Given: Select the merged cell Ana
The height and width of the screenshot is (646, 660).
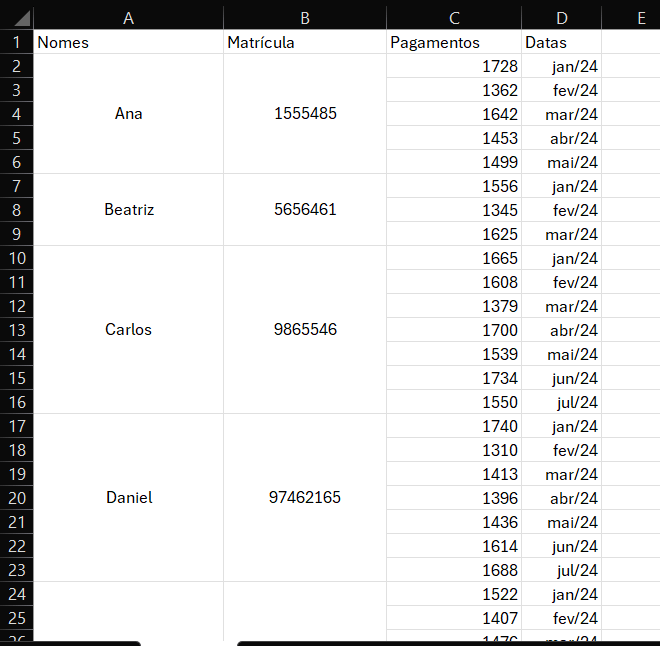Looking at the screenshot, I should tap(128, 114).
